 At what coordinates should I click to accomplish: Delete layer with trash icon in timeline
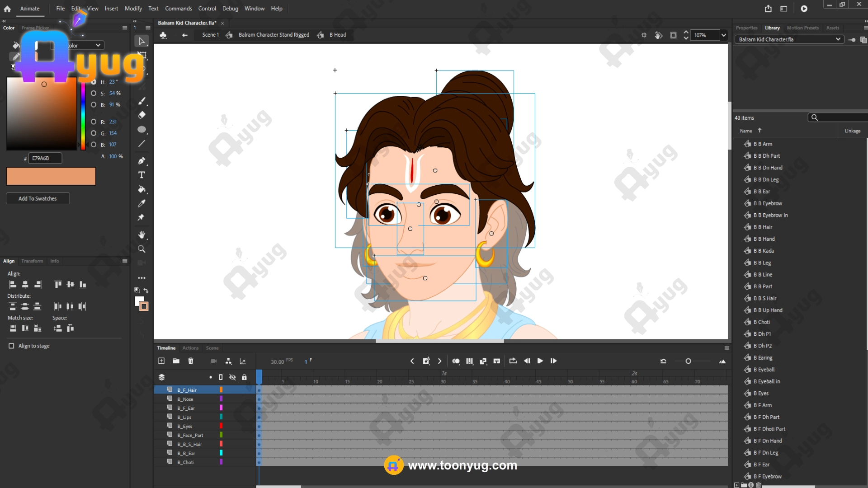(191, 361)
